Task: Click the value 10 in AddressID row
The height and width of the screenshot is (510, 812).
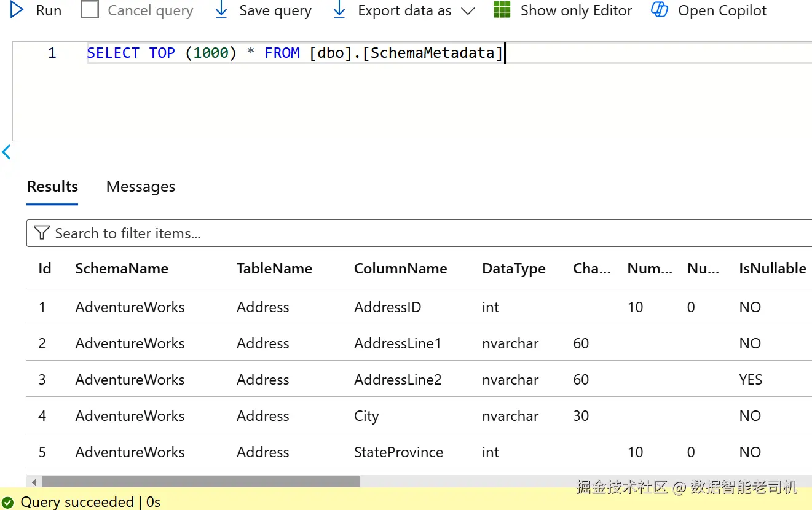Action: [x=636, y=307]
